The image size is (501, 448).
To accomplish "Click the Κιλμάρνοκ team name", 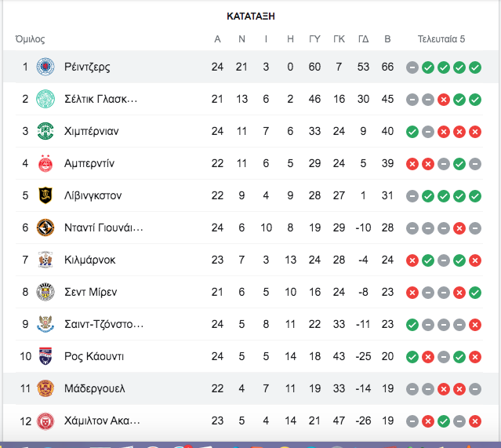I will (90, 260).
